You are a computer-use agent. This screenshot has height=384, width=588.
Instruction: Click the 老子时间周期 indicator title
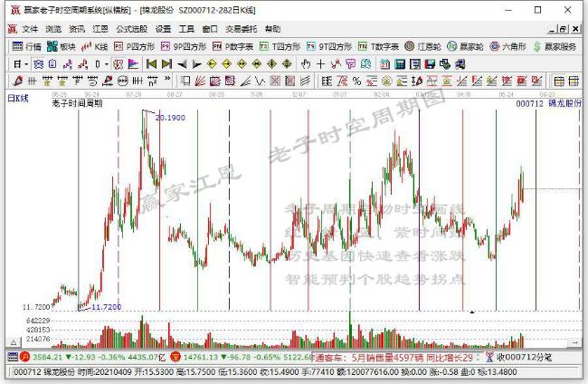click(x=77, y=103)
